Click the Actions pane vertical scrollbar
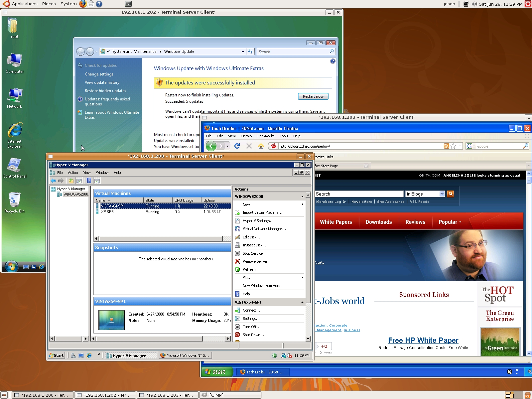The height and width of the screenshot is (399, 532). 308,266
